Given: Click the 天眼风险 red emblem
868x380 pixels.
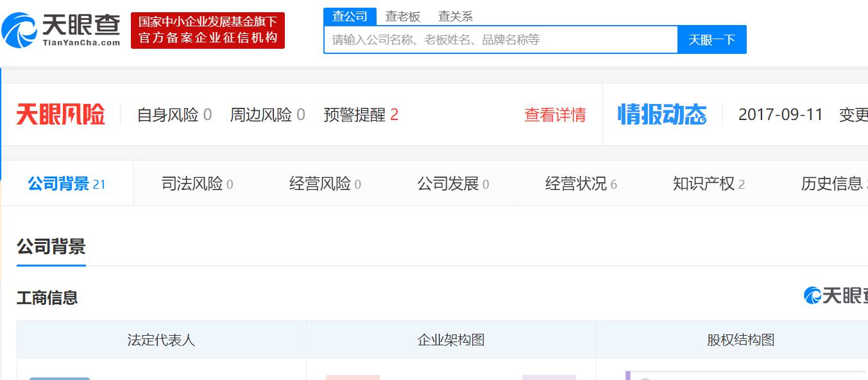Looking at the screenshot, I should click(60, 114).
